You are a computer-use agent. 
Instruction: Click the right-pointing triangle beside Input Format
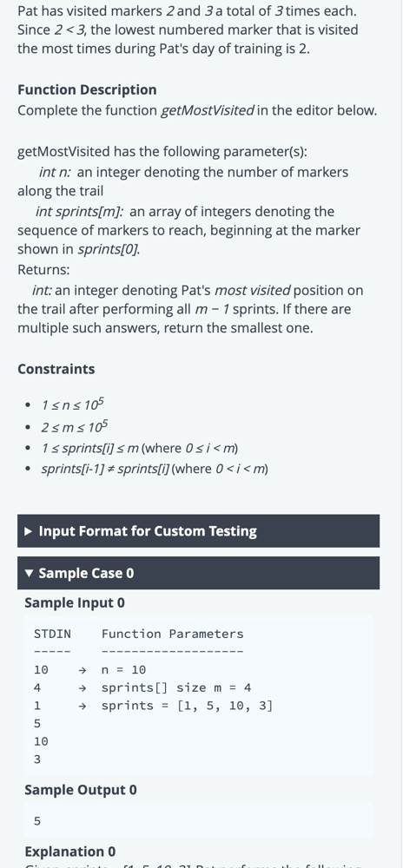[30, 531]
